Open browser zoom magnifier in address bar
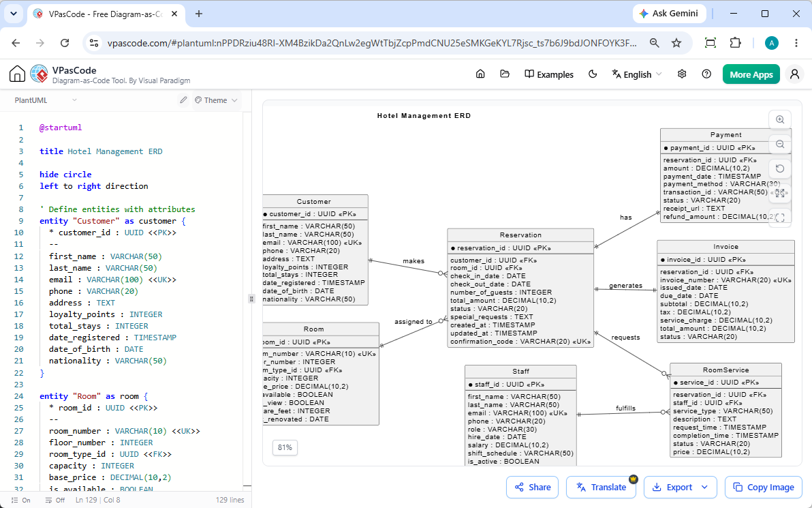 655,43
